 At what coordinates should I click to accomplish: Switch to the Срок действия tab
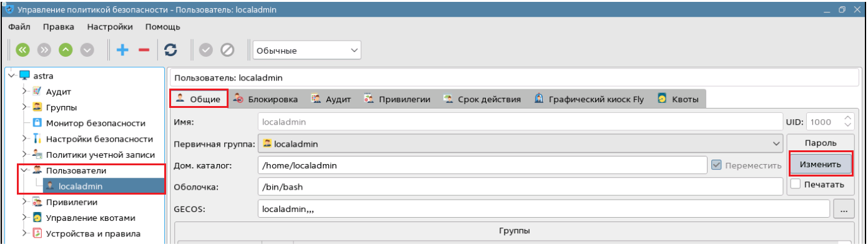(481, 99)
